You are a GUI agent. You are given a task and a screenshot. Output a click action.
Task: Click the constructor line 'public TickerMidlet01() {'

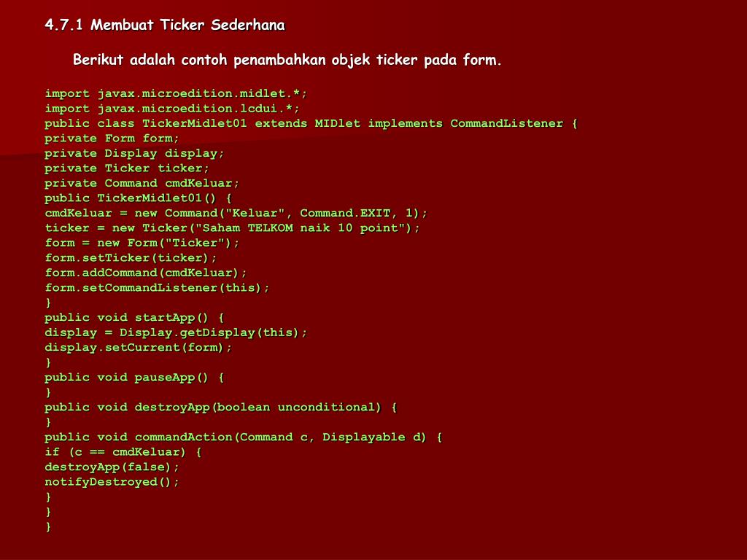click(x=138, y=198)
